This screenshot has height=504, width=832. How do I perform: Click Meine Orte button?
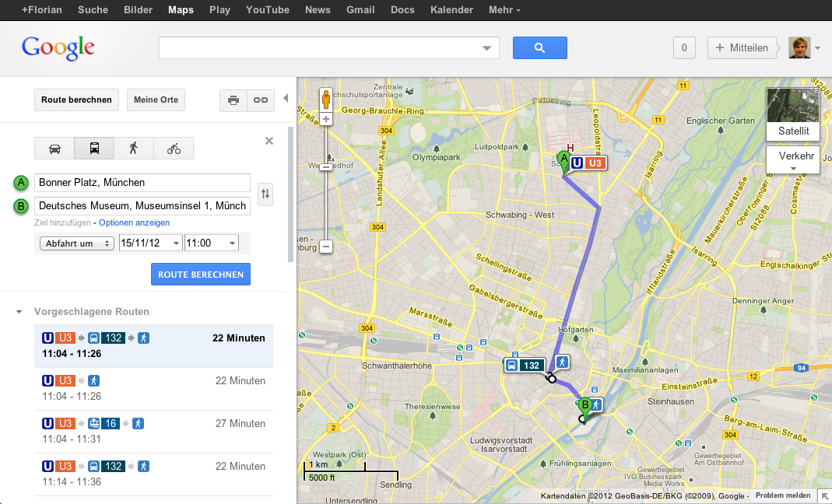coord(156,100)
